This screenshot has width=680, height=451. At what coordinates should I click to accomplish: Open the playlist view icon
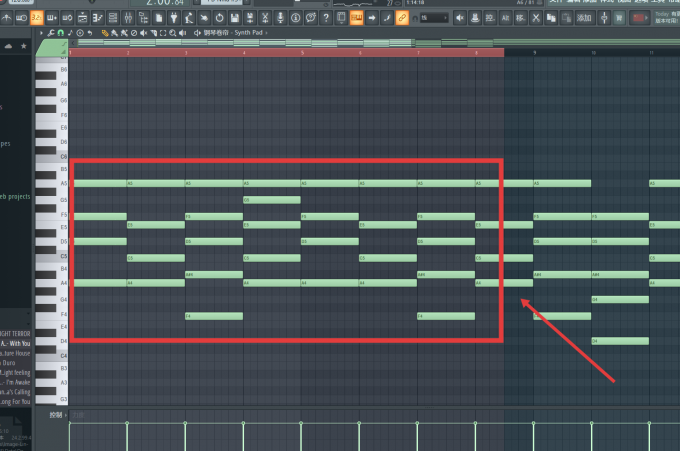tap(113, 18)
